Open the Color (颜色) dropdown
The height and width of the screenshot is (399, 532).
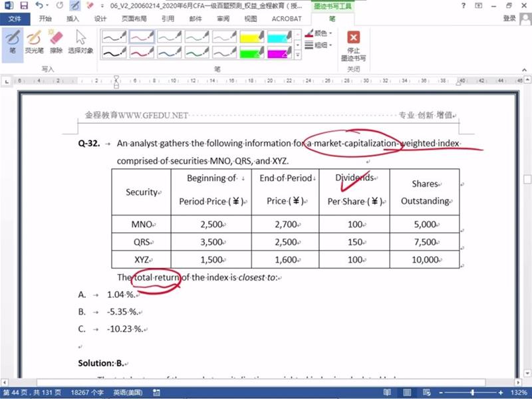click(319, 33)
